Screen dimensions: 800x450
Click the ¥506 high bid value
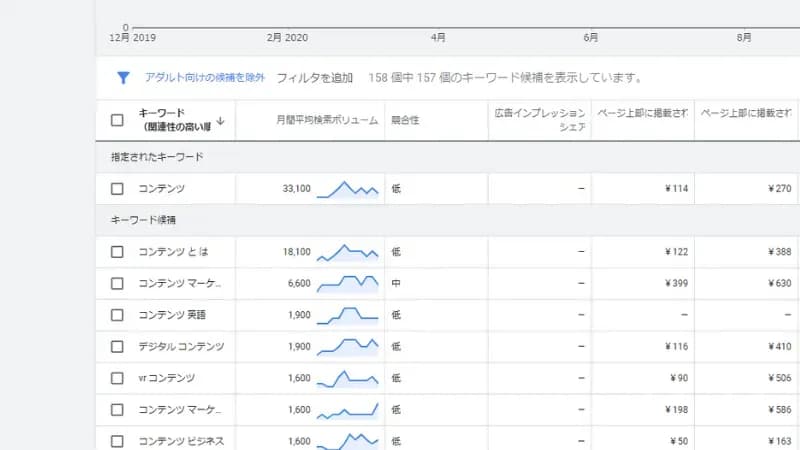(780, 379)
